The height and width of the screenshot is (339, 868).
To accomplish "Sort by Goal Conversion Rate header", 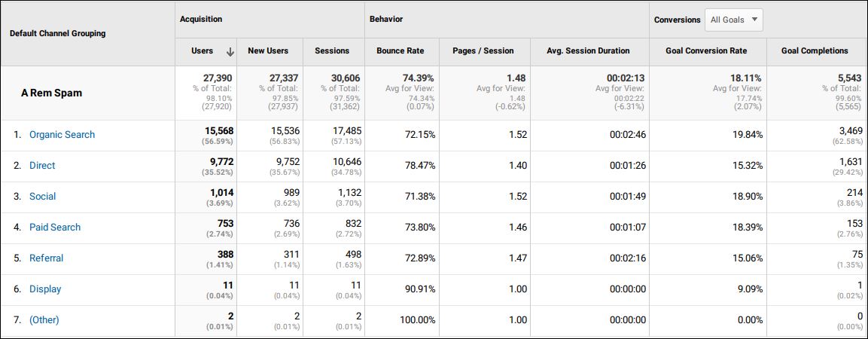I will [x=706, y=50].
